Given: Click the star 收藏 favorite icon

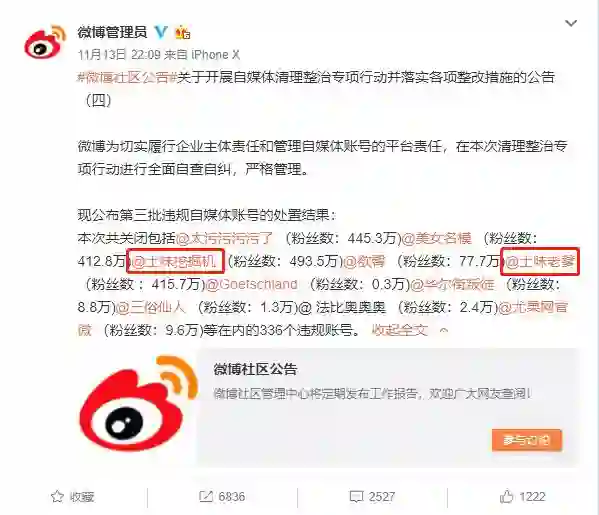Looking at the screenshot, I should point(57,497).
